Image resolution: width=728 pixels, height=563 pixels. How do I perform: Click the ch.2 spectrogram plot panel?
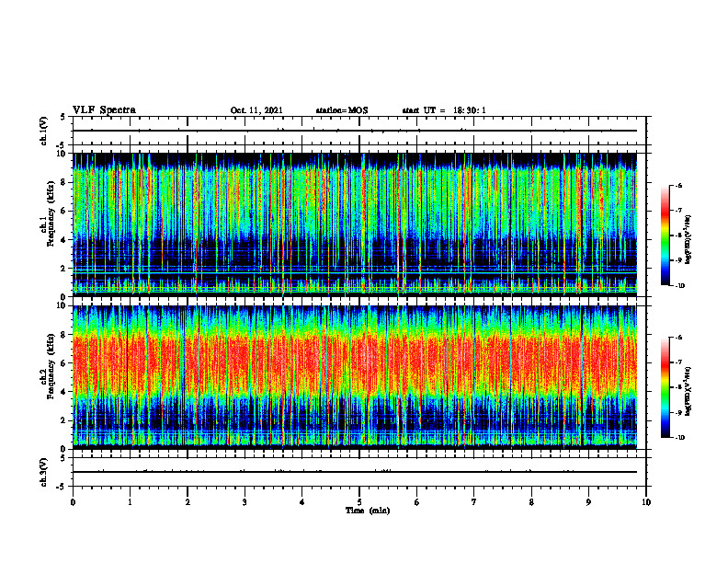354,377
